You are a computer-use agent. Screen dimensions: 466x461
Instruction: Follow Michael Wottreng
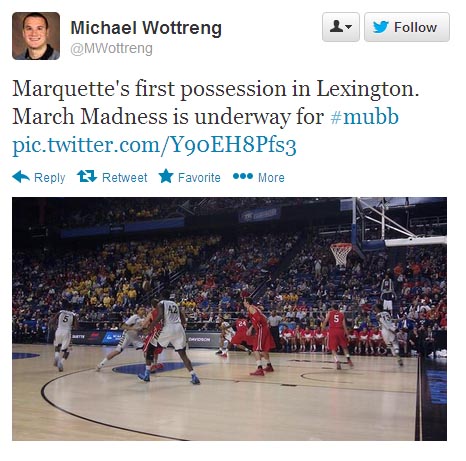407,27
